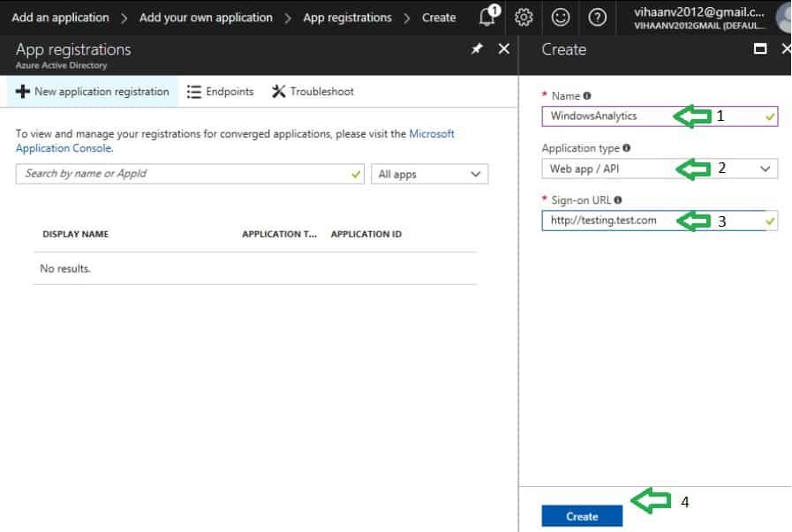Expand the All apps filter dropdown

430,174
